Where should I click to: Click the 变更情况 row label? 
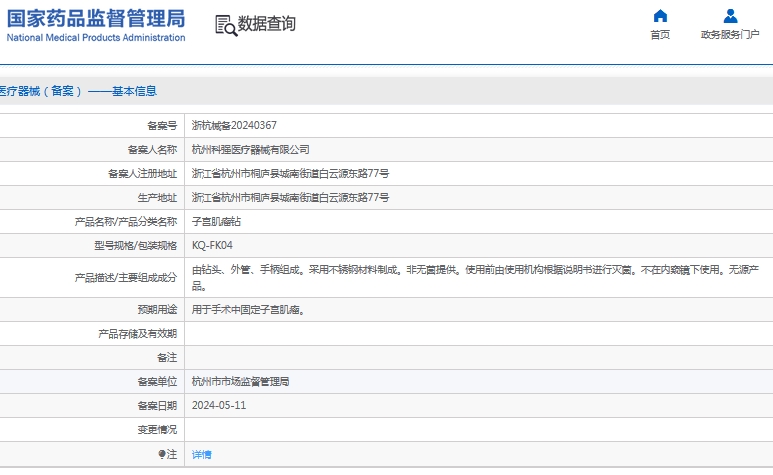coord(157,430)
